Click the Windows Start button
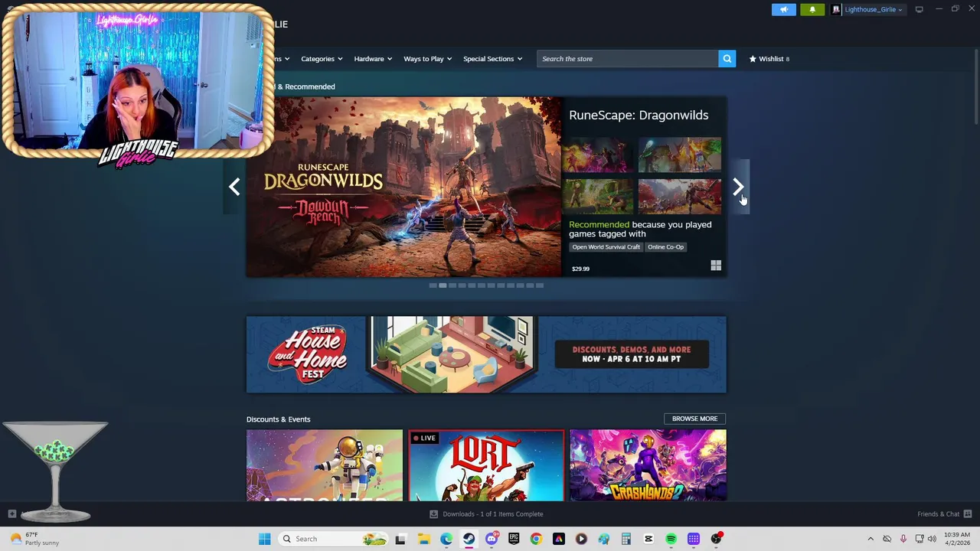The height and width of the screenshot is (551, 980). click(x=264, y=539)
